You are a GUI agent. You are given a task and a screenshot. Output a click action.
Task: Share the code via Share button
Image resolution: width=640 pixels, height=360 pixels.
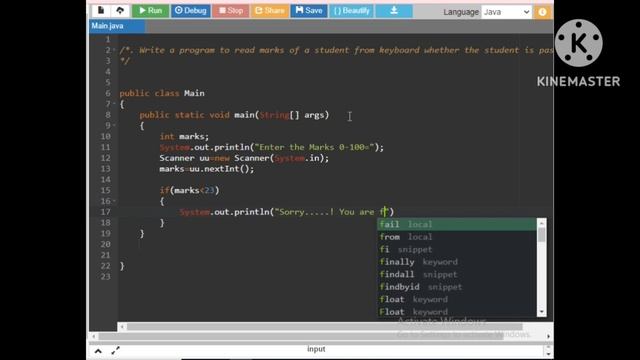click(269, 11)
